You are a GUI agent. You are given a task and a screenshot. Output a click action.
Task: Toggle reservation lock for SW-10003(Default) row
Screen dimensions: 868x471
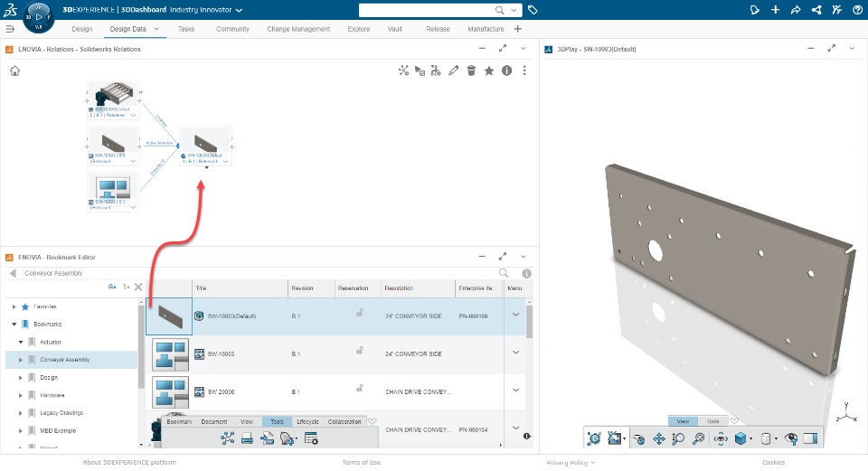tap(360, 313)
